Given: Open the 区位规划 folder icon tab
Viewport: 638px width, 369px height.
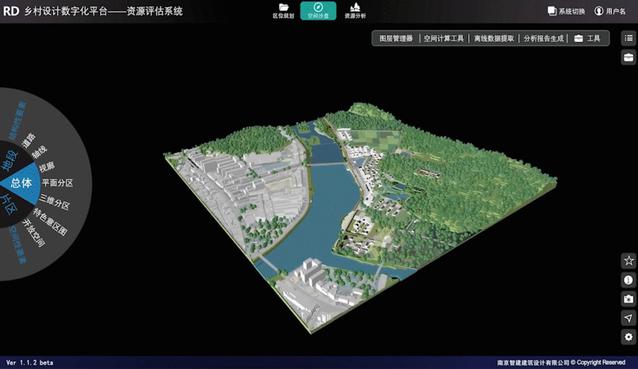Looking at the screenshot, I should 284,11.
